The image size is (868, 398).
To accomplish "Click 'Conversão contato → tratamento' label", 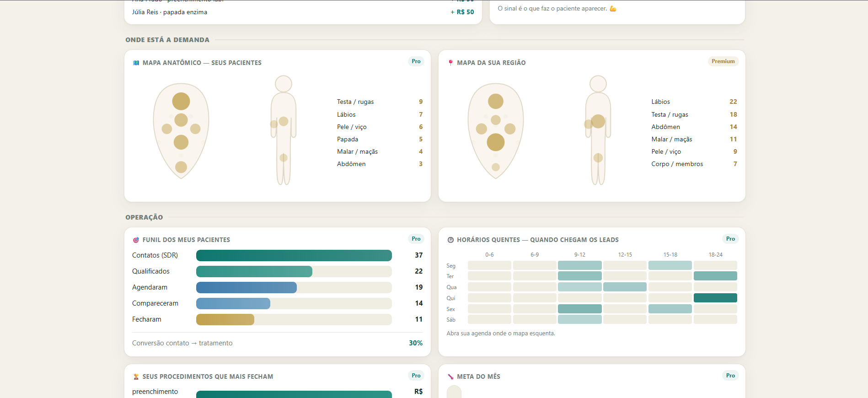I will 182,343.
